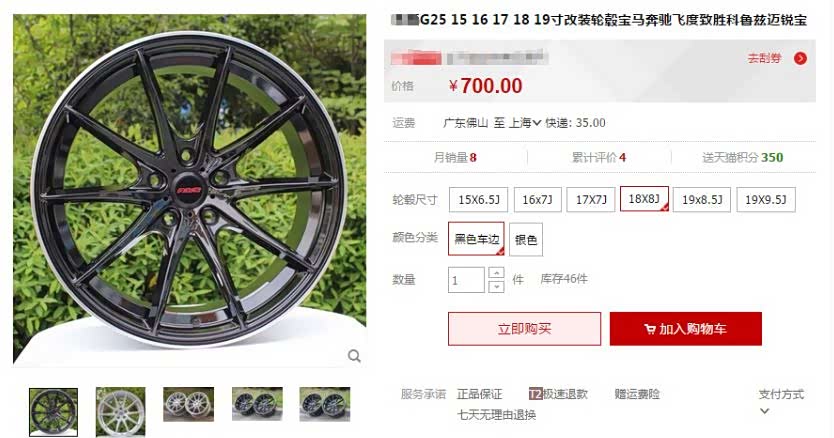Open the 累计评价 reviews count
This screenshot has height=438, width=834.
tap(599, 158)
